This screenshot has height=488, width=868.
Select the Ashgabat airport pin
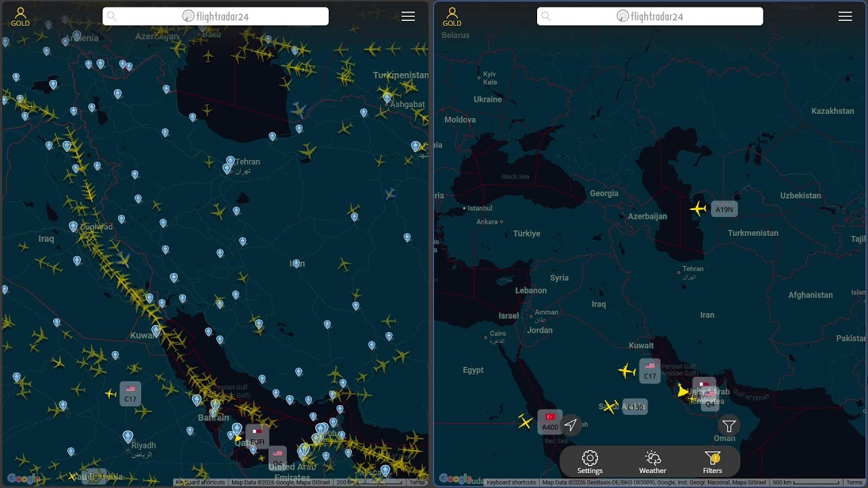[387, 98]
